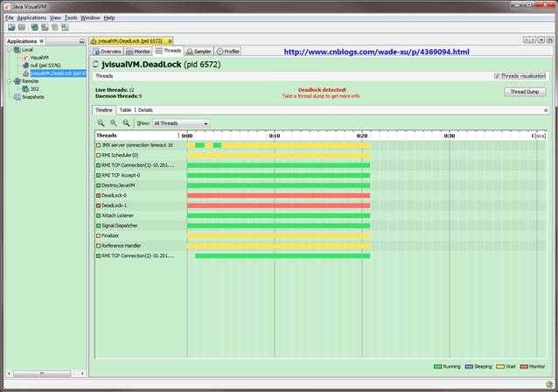Open the Applications menu
The image size is (558, 392).
coord(31,17)
